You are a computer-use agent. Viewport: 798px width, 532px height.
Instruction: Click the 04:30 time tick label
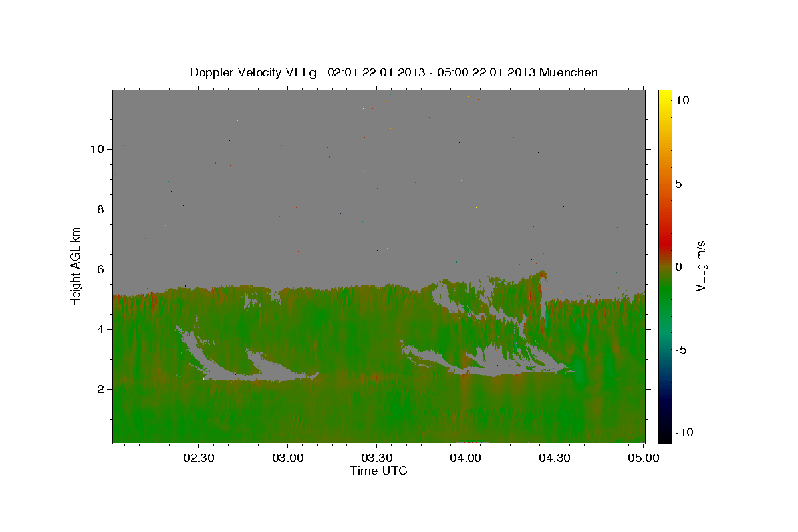pos(555,458)
